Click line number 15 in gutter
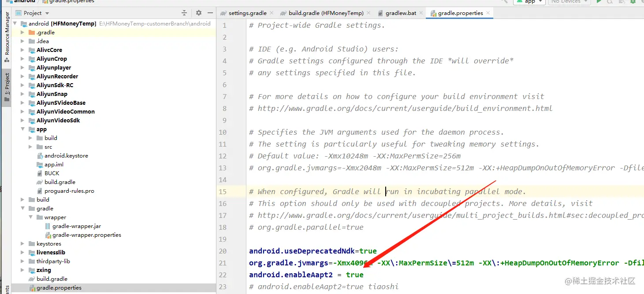The width and height of the screenshot is (644, 294). coord(222,191)
